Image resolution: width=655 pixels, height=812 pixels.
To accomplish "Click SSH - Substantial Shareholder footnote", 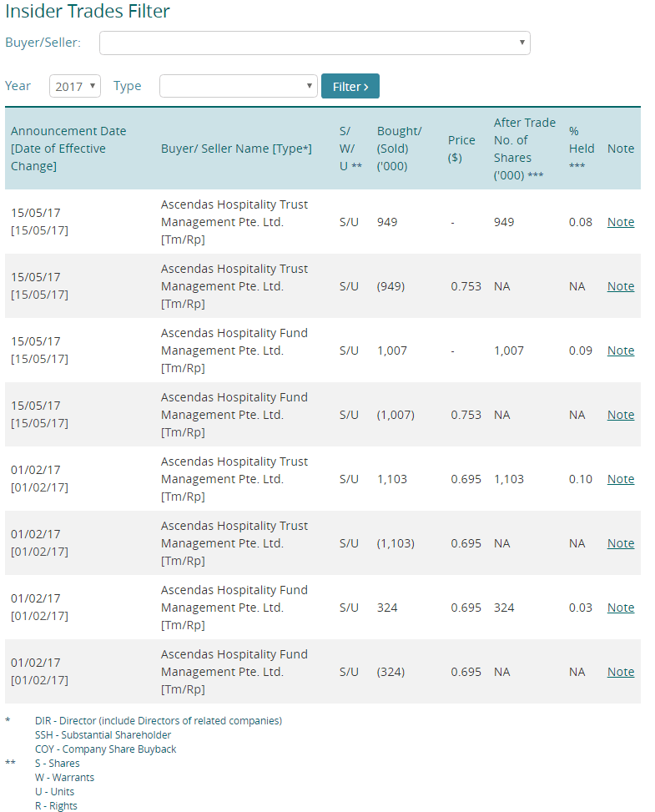I will (x=103, y=735).
